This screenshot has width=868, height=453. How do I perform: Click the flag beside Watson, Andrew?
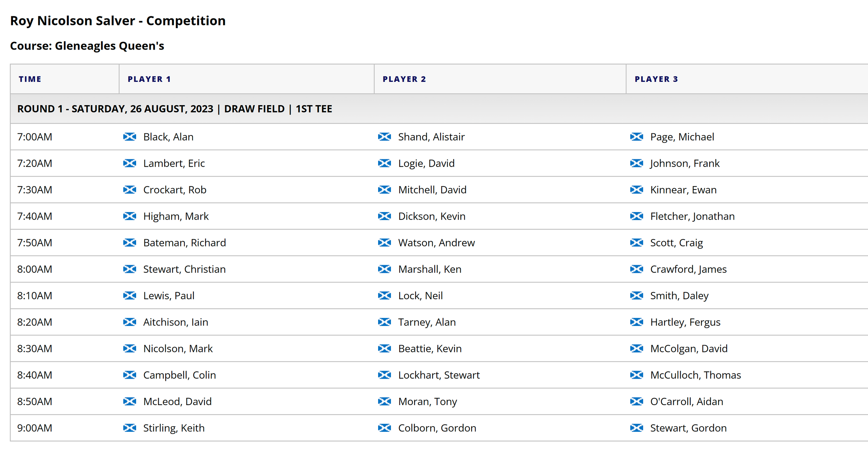(384, 243)
